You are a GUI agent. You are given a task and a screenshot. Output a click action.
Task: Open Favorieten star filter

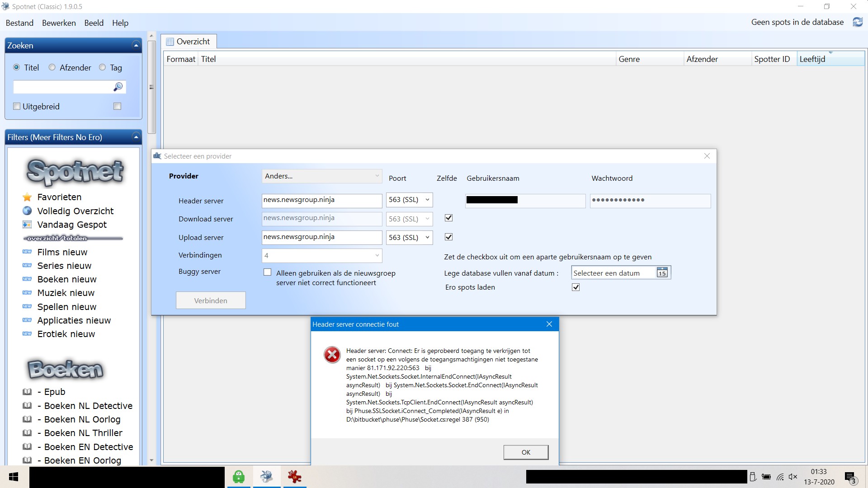click(59, 197)
